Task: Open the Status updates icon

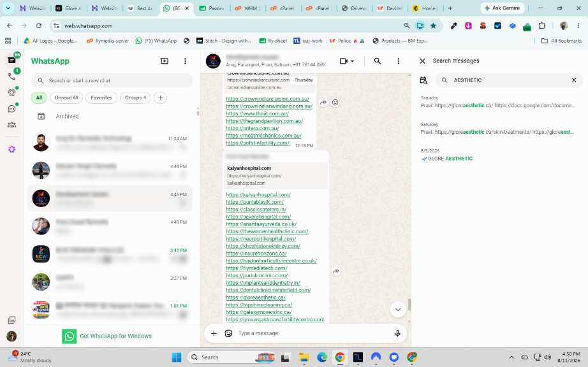Action: click(11, 92)
